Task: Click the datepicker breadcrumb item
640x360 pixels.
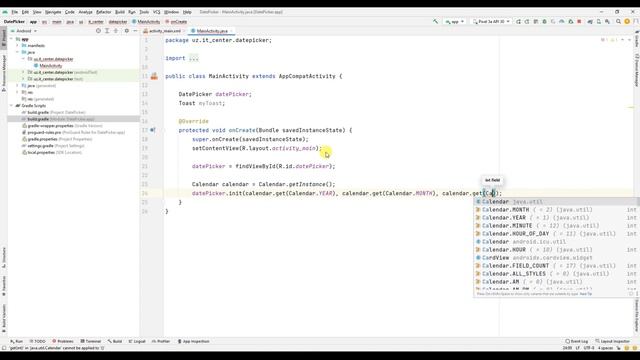Action: click(118, 22)
